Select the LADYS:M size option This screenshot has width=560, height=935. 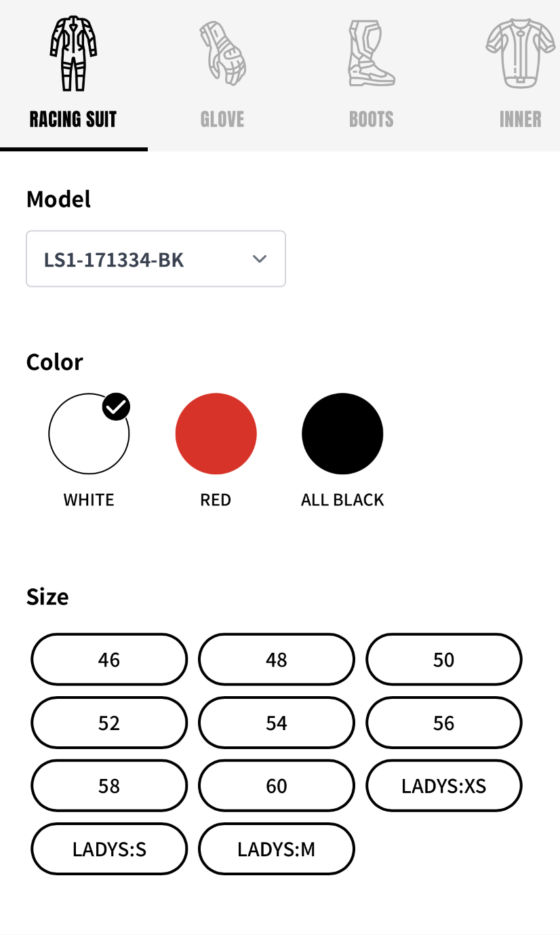click(x=277, y=849)
